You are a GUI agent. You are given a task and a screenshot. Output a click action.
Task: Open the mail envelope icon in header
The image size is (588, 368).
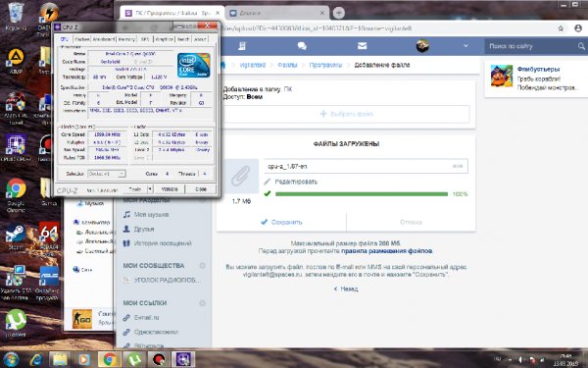pos(362,46)
